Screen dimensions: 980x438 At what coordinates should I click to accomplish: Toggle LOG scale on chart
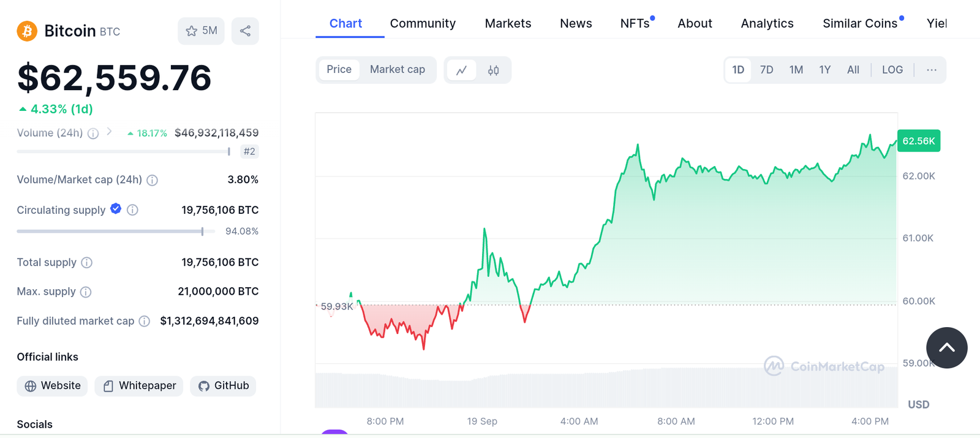(892, 70)
